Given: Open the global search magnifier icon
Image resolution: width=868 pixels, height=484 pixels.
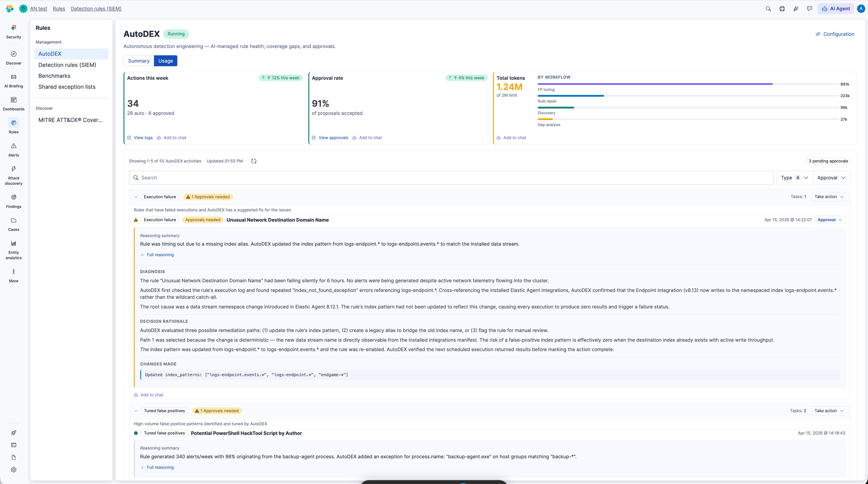Looking at the screenshot, I should click(768, 9).
